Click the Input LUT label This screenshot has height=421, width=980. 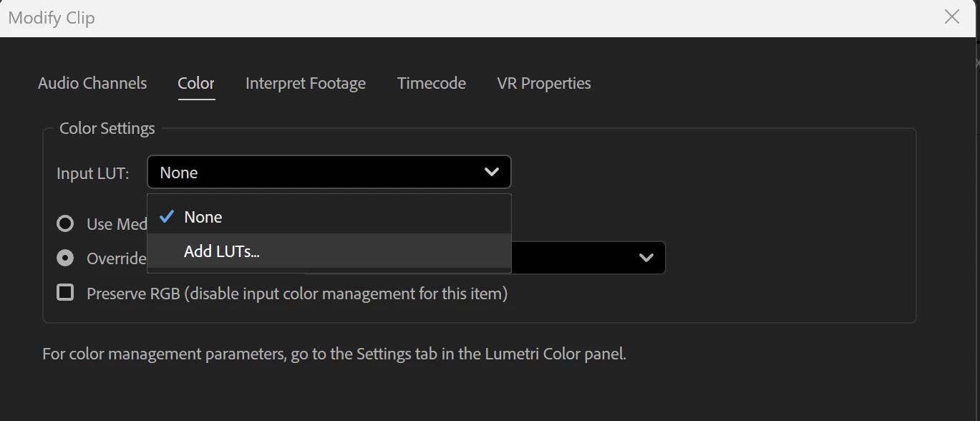[x=93, y=173]
